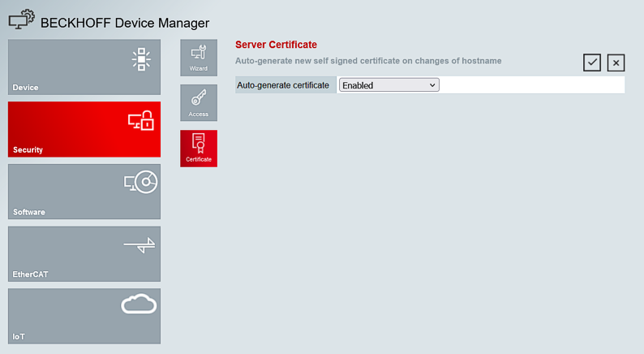644x354 pixels.
Task: Go to the EtherCAT tile
Action: click(84, 253)
